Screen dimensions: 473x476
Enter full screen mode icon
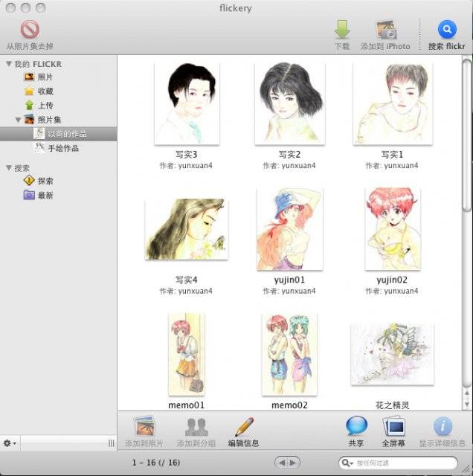pyautogui.click(x=393, y=427)
